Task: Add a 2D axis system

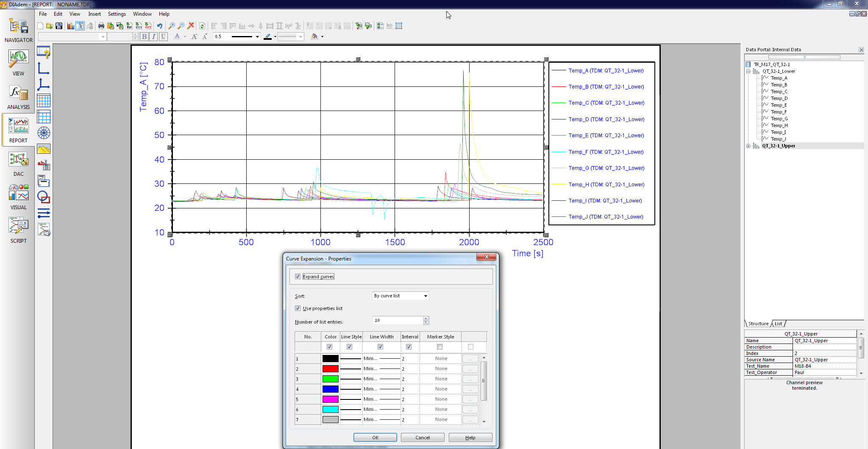Action: coord(44,68)
